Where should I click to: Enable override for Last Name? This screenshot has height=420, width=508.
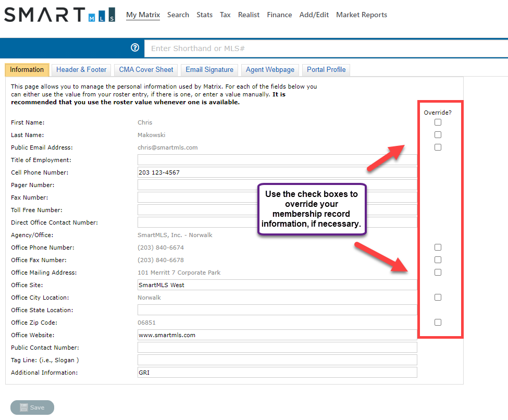pyautogui.click(x=438, y=135)
